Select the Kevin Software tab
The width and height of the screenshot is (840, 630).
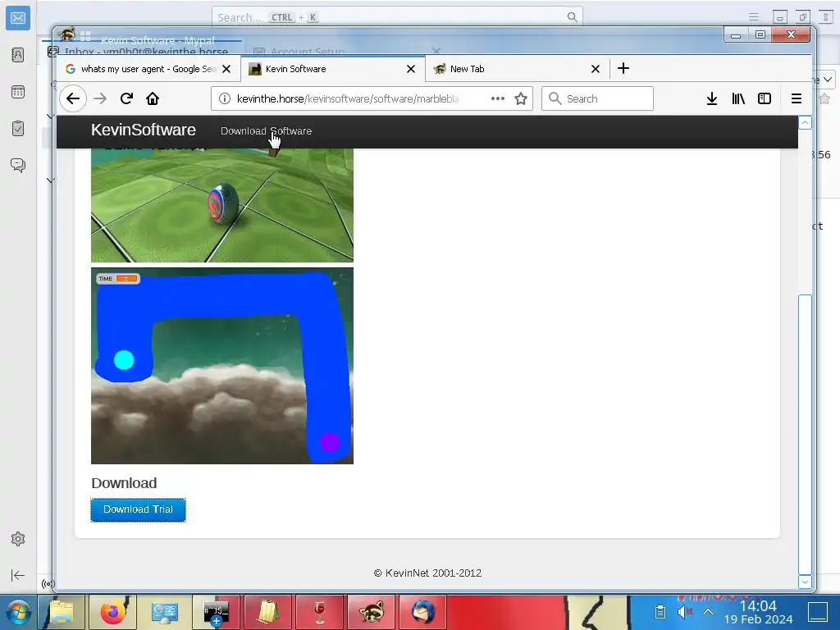coord(333,69)
